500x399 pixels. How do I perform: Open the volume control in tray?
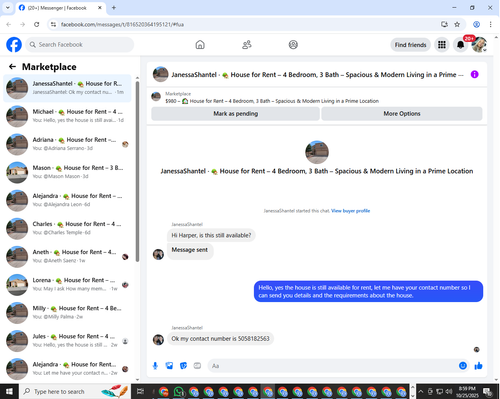(449, 391)
